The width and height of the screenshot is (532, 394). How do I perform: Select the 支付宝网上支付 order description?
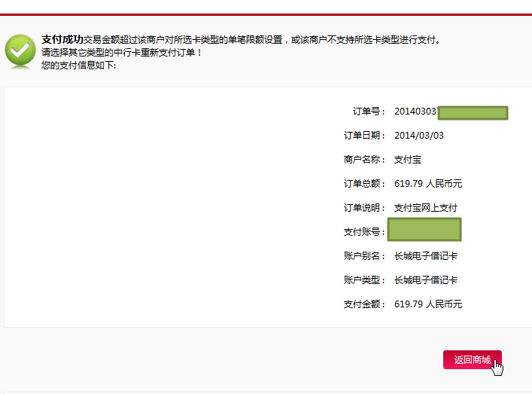426,208
